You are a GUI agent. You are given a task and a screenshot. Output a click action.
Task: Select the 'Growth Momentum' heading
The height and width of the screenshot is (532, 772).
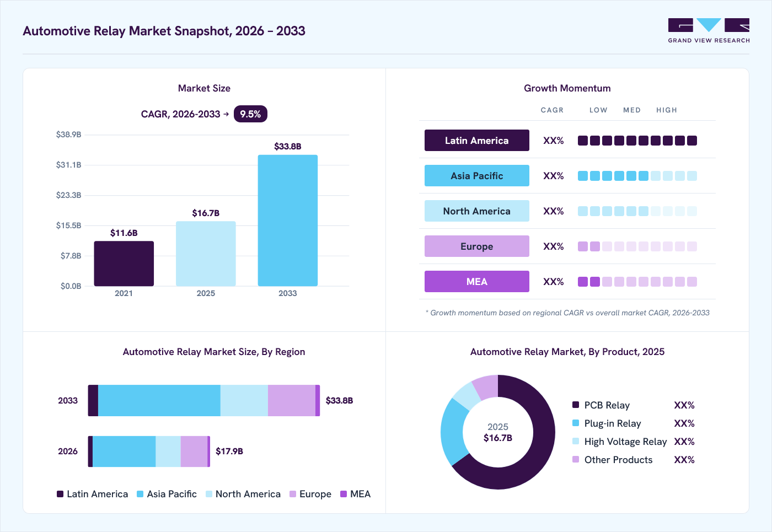pyautogui.click(x=567, y=88)
